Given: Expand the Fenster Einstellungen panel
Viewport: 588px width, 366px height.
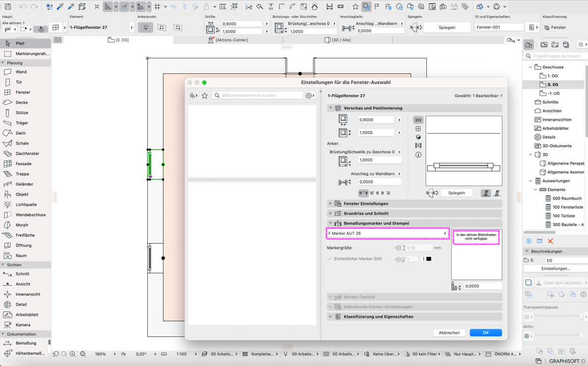Looking at the screenshot, I should point(331,204).
